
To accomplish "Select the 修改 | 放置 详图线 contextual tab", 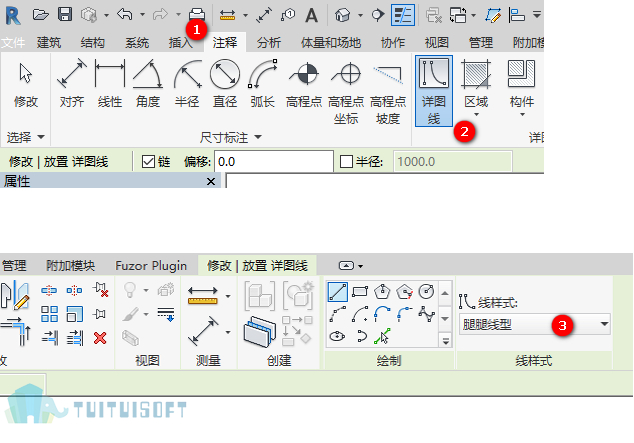I will tap(257, 266).
